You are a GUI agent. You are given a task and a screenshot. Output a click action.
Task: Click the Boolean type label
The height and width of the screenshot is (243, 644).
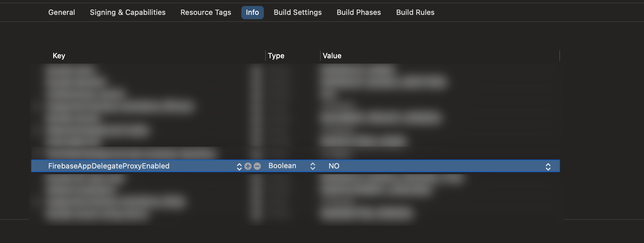(x=282, y=166)
